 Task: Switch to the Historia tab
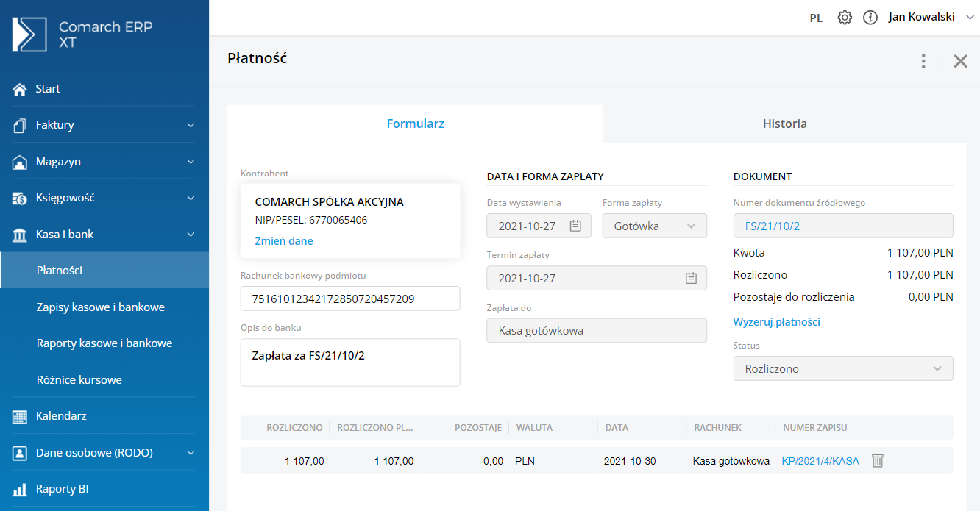coord(785,124)
